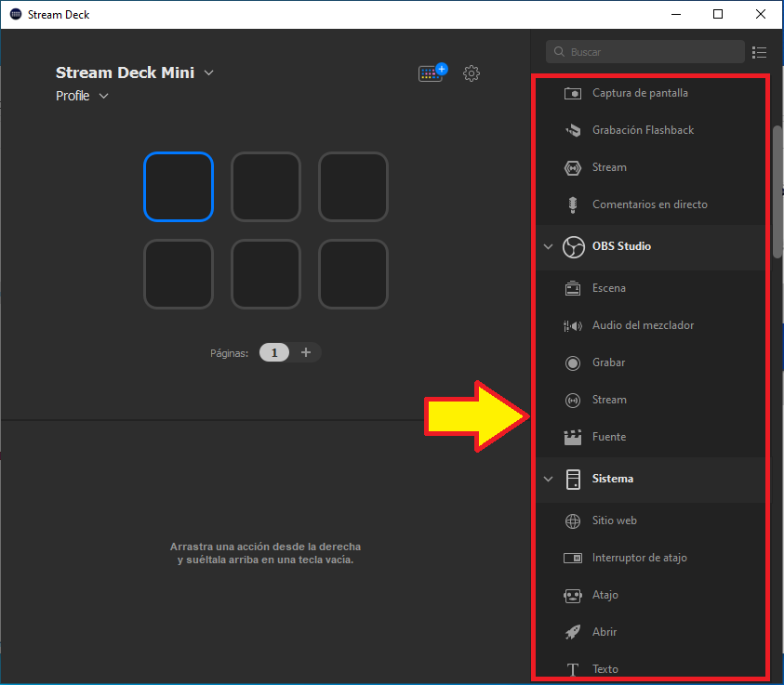This screenshot has width=784, height=685.
Task: Open the Stream Deck Mini device dropdown
Action: 209,72
